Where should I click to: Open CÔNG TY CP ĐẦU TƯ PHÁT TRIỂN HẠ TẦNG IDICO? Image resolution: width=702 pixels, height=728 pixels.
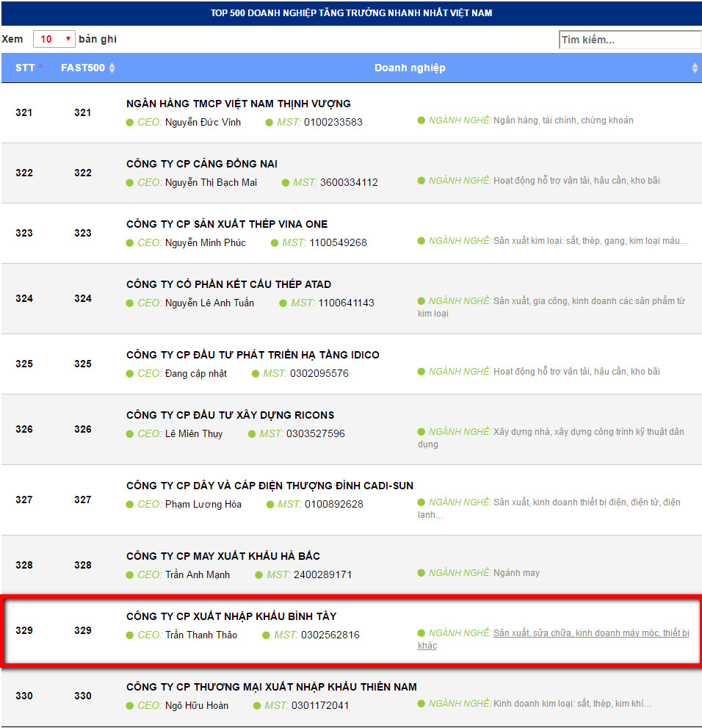click(x=253, y=355)
